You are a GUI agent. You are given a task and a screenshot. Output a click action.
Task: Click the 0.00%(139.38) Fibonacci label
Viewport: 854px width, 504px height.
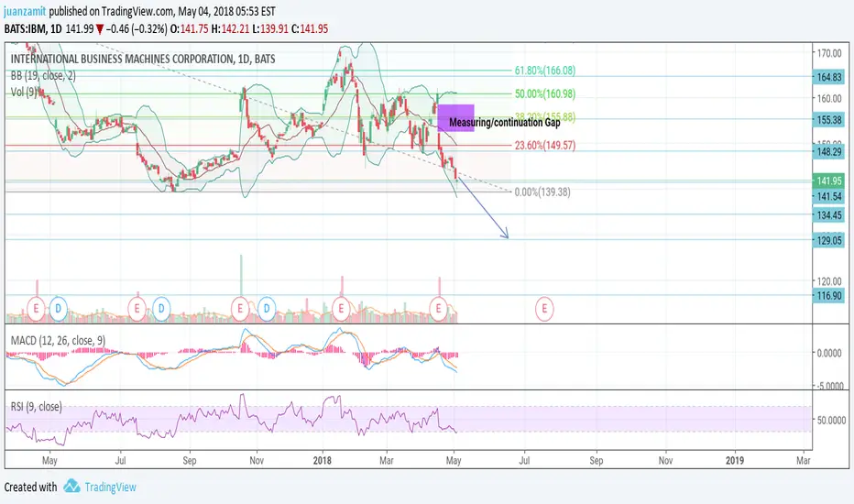coord(542,192)
